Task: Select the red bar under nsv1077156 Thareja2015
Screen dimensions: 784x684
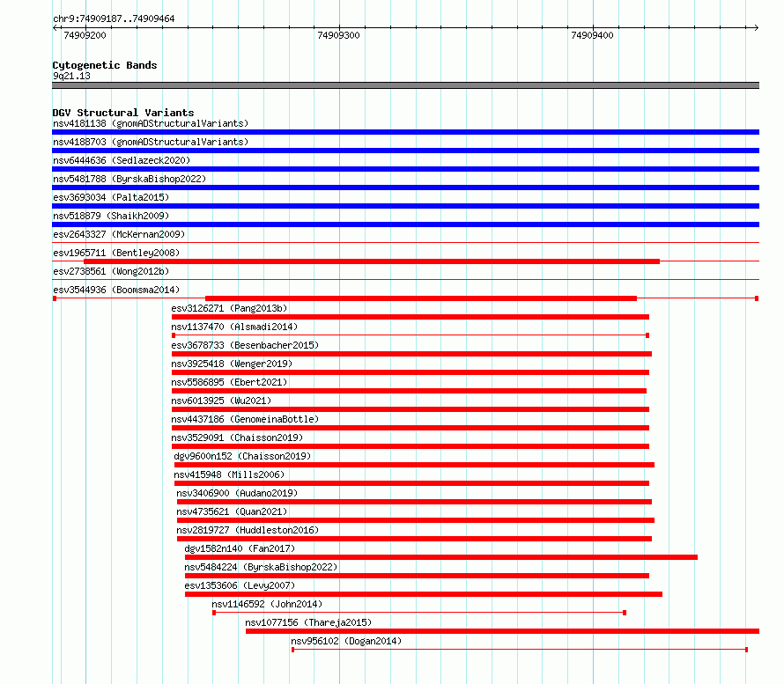Action: click(502, 631)
